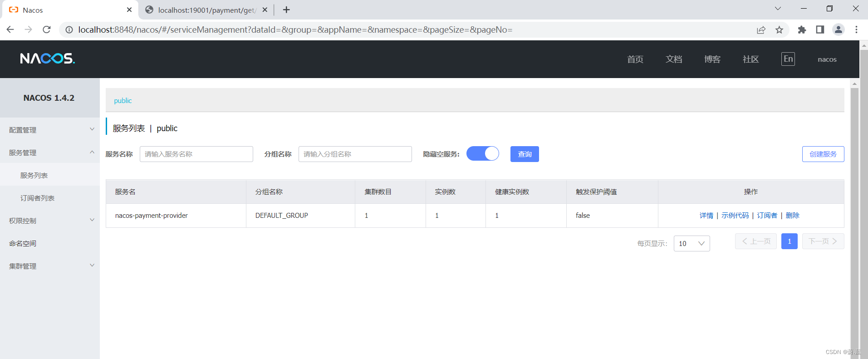868x359 pixels.
Task: Bookmark this page with the star
Action: [779, 30]
